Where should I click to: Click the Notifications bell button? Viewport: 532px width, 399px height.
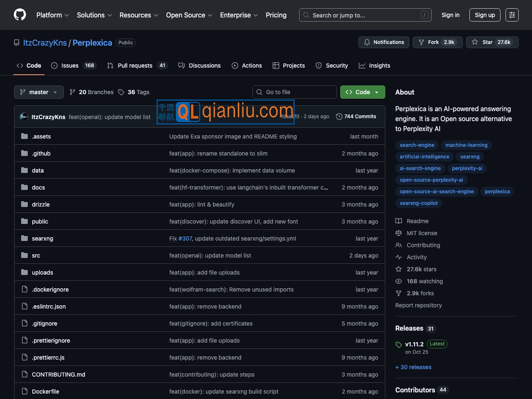point(384,42)
